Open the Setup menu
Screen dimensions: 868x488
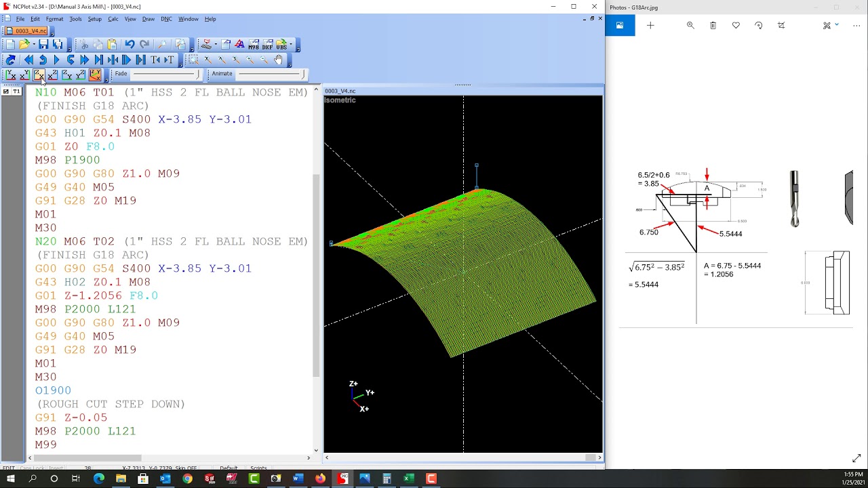pos(94,19)
